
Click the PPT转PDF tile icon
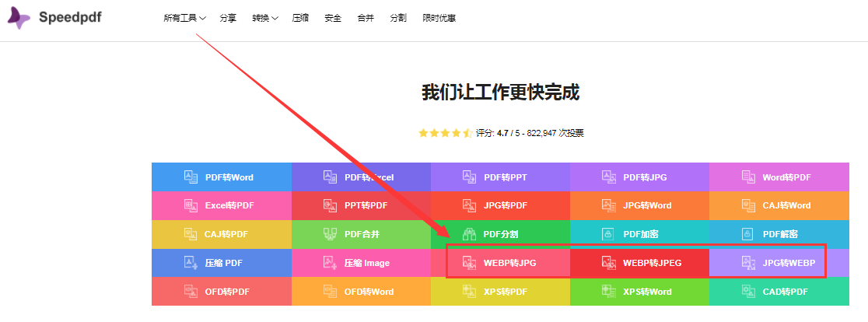coord(330,205)
